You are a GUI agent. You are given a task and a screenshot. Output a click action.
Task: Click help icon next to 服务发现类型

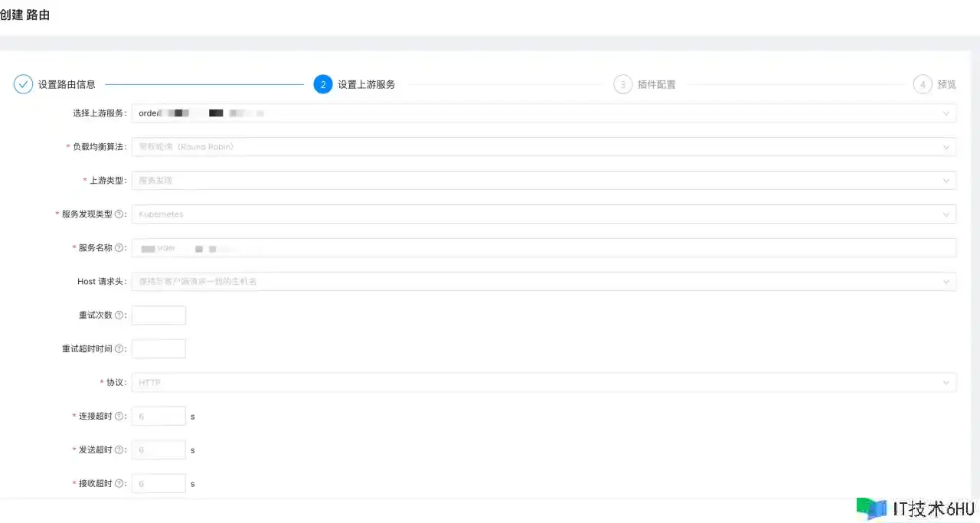point(119,214)
